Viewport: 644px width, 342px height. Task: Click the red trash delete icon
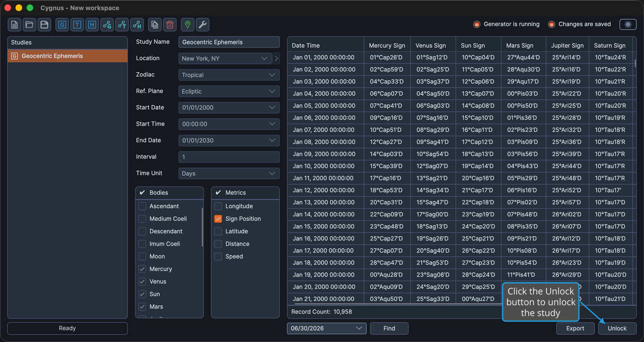[170, 25]
